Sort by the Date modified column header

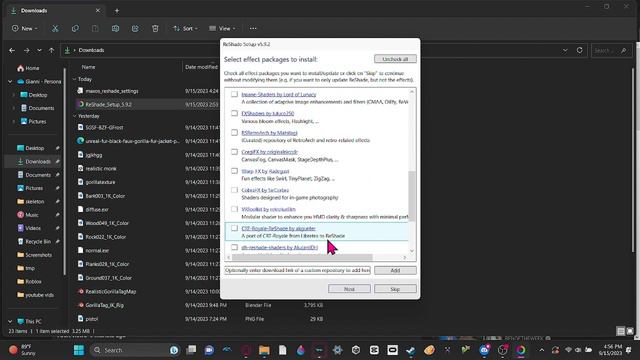[201, 67]
